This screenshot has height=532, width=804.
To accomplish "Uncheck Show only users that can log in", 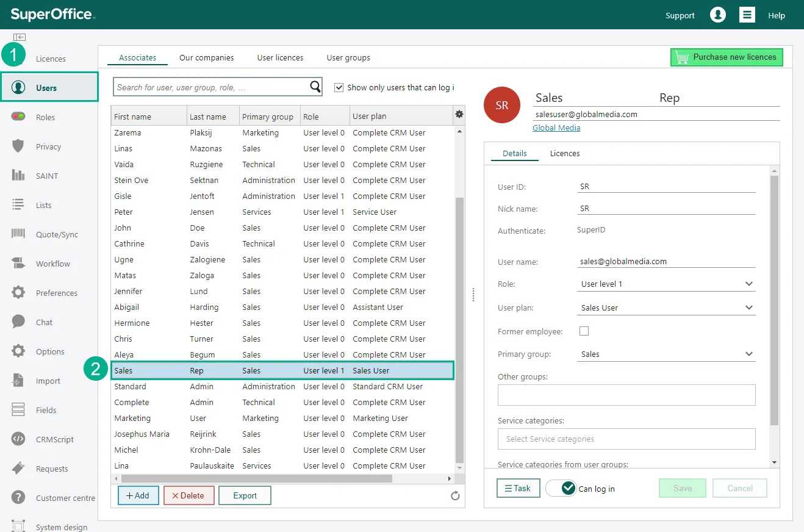I will [339, 88].
